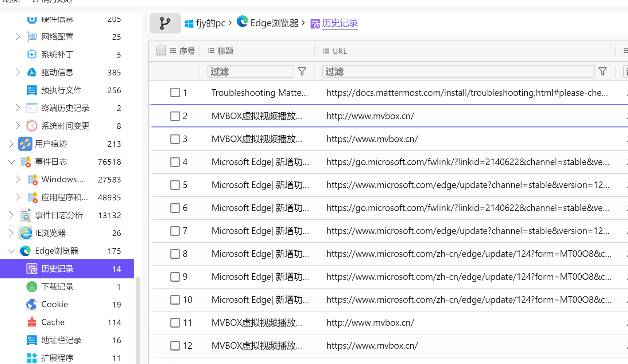Click the 事件日志 warning icon
Screen dimensions: 628x364
click(x=26, y=161)
